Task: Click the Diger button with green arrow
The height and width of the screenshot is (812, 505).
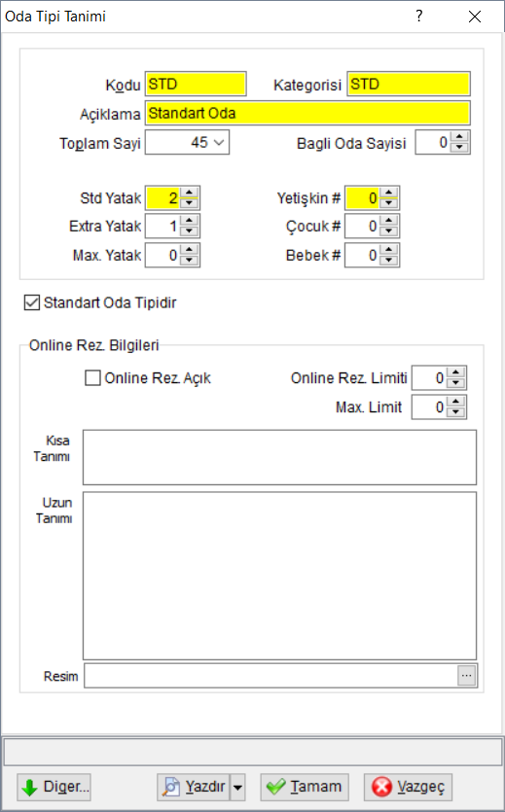Action: point(54,787)
